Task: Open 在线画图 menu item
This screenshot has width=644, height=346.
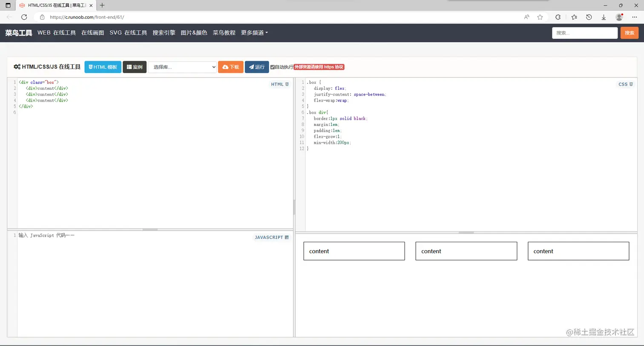Action: coord(92,33)
